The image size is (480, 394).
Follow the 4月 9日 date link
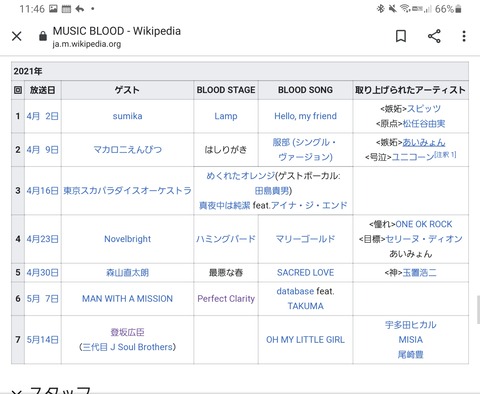pyautogui.click(x=42, y=149)
